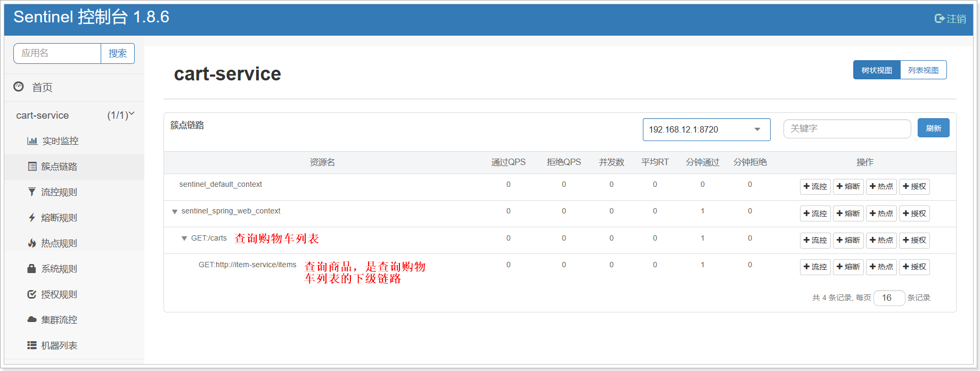Switch to 树状视图 tree view
This screenshot has width=980, height=371.
click(x=877, y=70)
